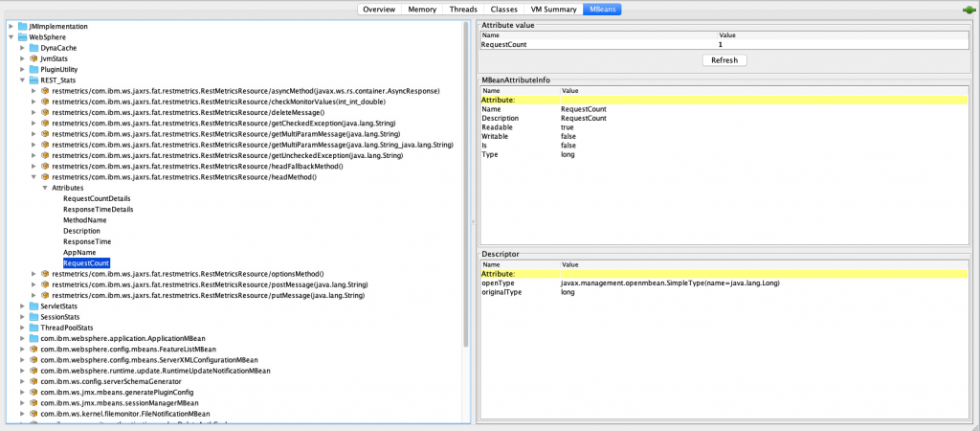Expand the optionsMethod() MBean node
980x431 pixels.
[33, 274]
